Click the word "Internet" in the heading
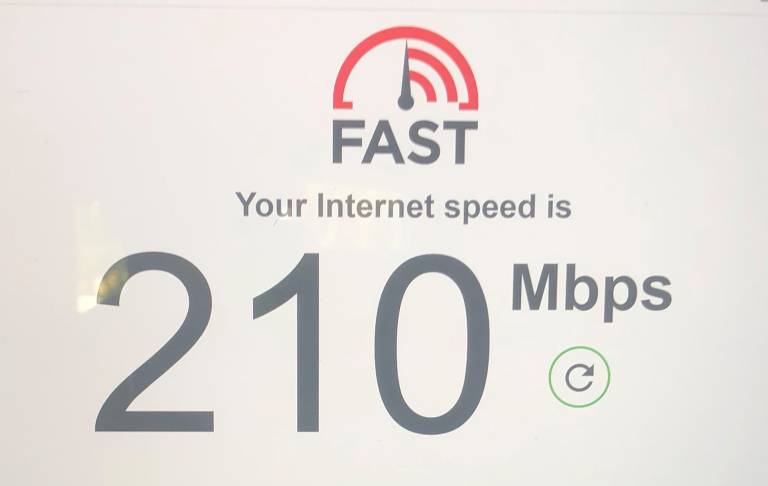This screenshot has width=768, height=486. [x=376, y=205]
